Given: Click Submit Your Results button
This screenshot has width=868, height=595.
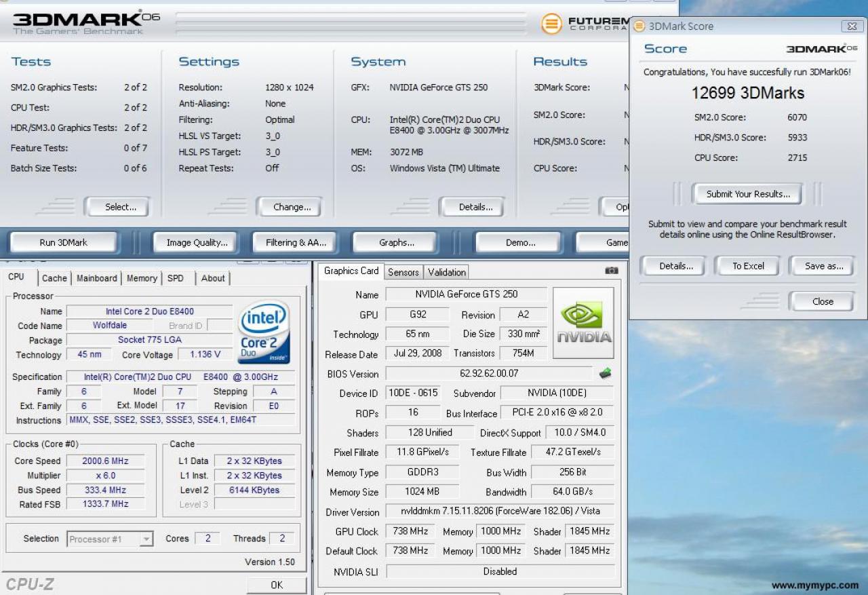Looking at the screenshot, I should click(748, 194).
